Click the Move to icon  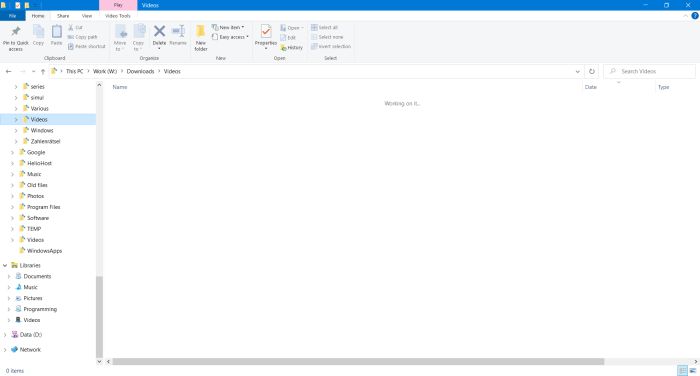point(120,31)
